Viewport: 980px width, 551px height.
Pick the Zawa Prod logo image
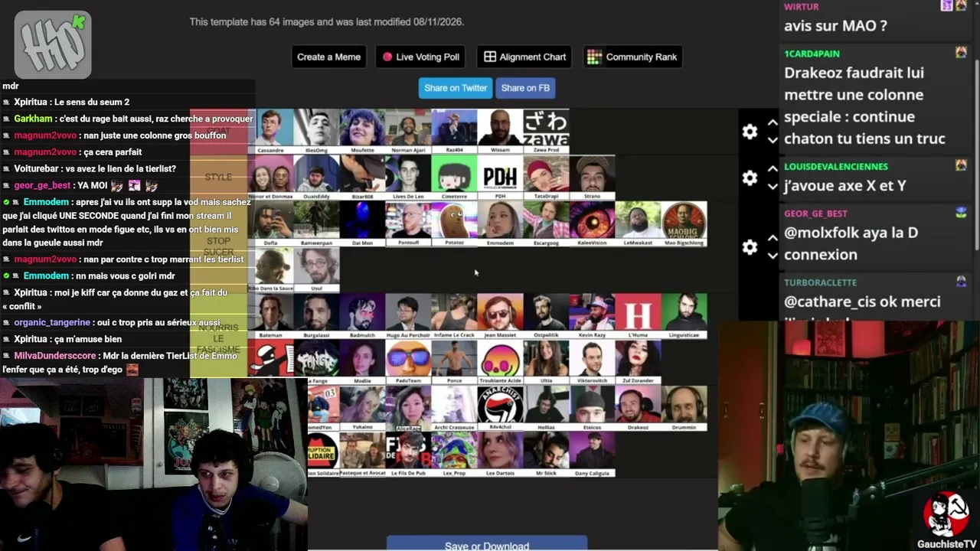(x=546, y=132)
